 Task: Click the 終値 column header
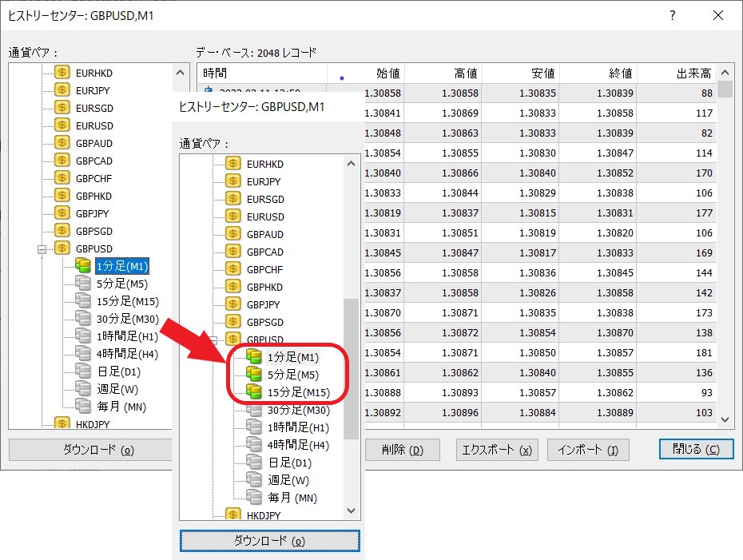point(599,73)
